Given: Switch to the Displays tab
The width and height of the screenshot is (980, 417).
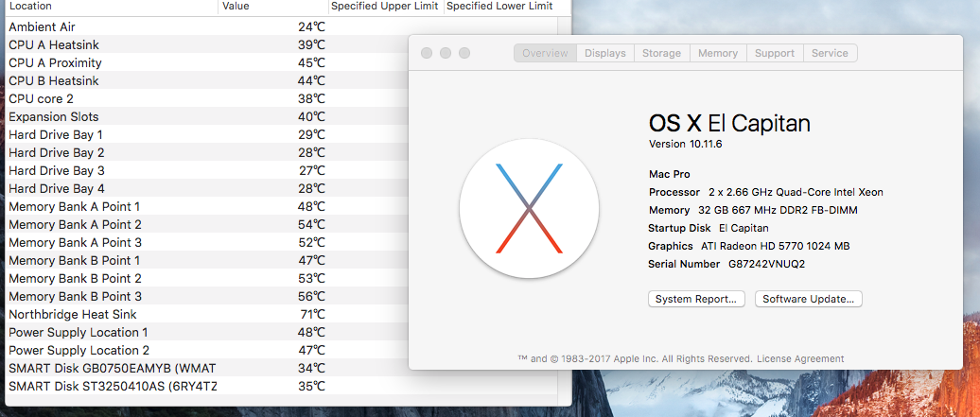Looking at the screenshot, I should click(605, 53).
